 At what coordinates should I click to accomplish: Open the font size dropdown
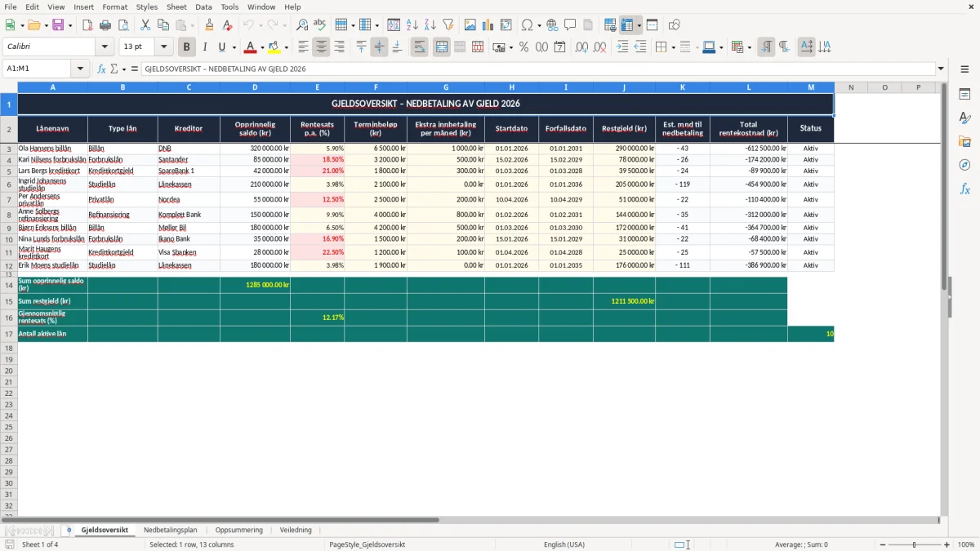point(164,47)
